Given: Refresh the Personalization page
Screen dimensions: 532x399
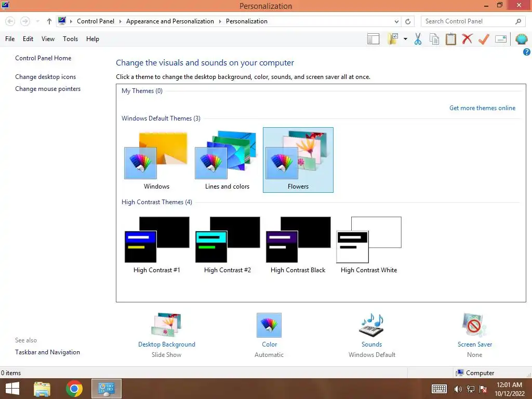Looking at the screenshot, I should 408,21.
